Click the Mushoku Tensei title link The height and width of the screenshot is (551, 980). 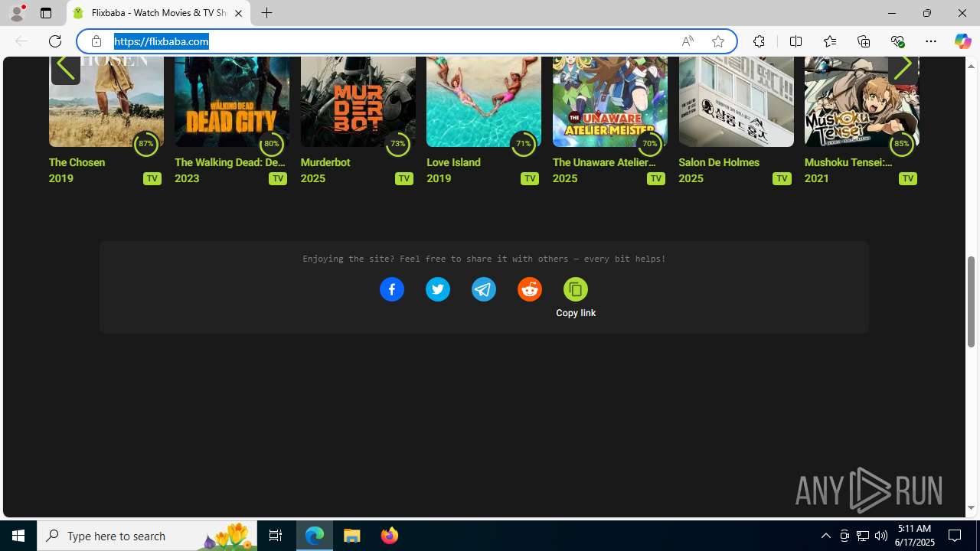tap(848, 162)
